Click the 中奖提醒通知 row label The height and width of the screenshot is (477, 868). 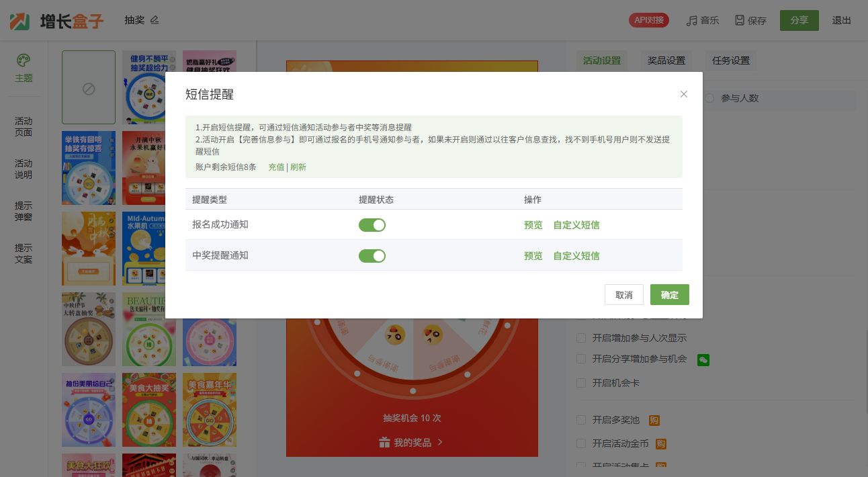(x=220, y=255)
